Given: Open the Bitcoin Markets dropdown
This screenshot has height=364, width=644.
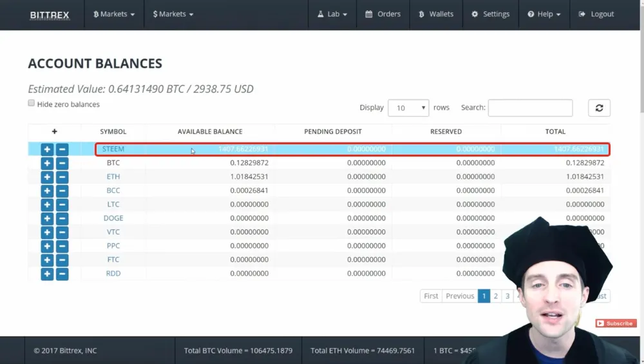Looking at the screenshot, I should click(114, 14).
